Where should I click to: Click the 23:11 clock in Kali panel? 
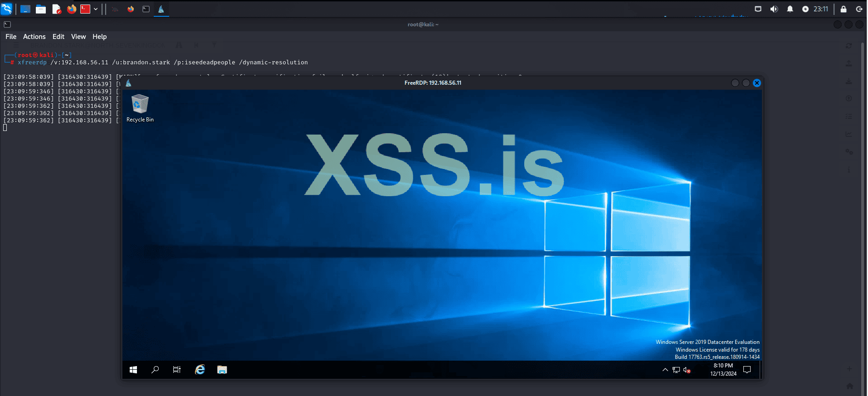pyautogui.click(x=821, y=9)
